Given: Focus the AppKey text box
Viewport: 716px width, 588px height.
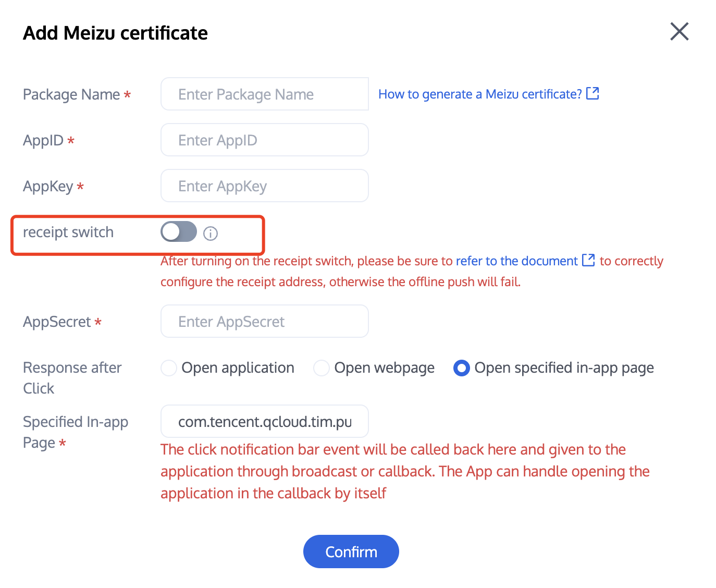Looking at the screenshot, I should click(x=264, y=186).
